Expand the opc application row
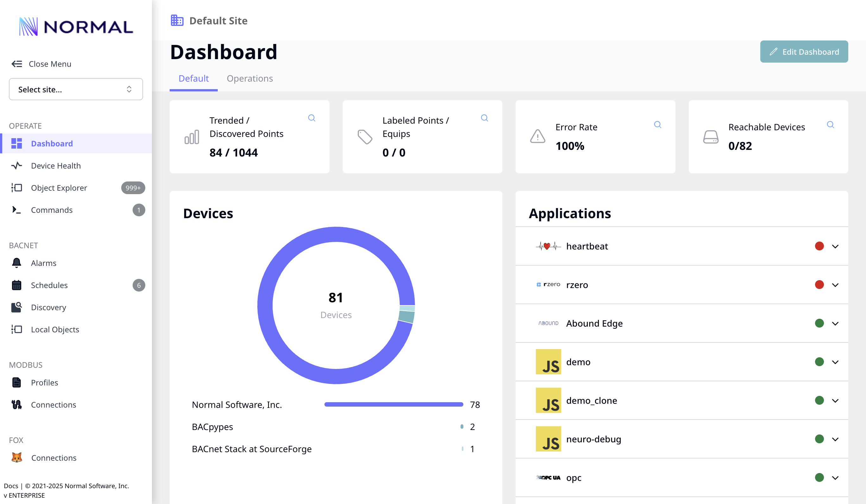The image size is (866, 504). point(835,478)
